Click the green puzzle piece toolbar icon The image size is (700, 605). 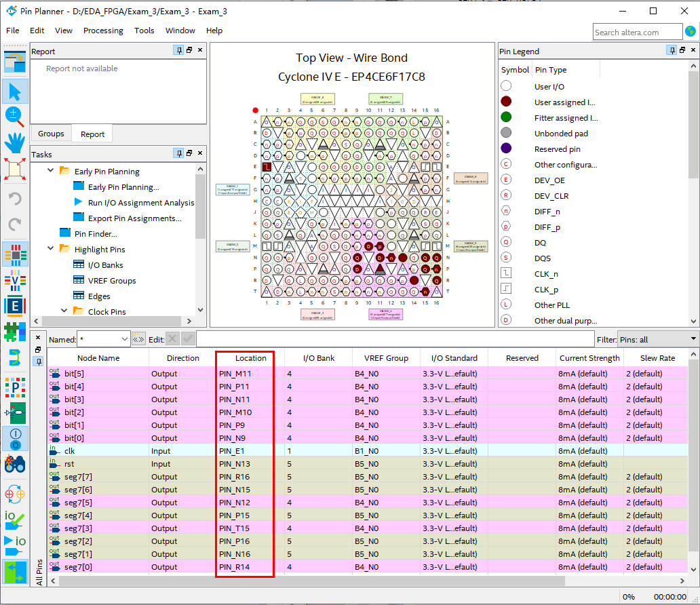click(x=15, y=331)
